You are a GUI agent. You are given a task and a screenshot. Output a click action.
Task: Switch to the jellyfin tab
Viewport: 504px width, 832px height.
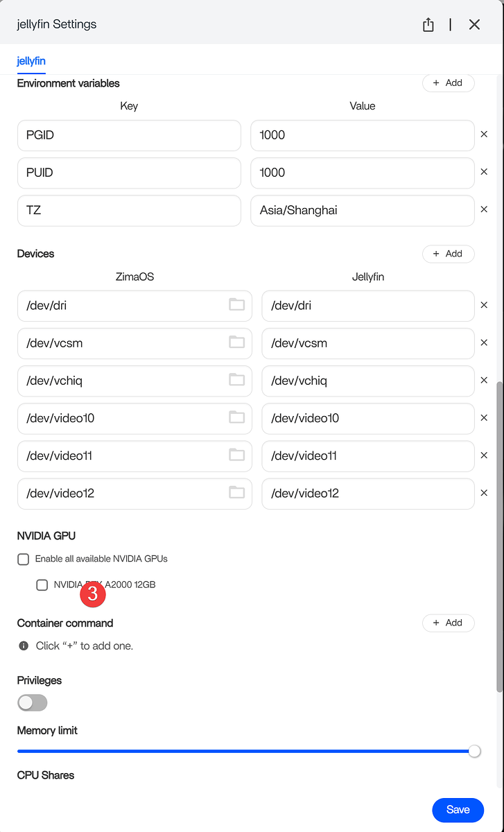pyautogui.click(x=31, y=61)
